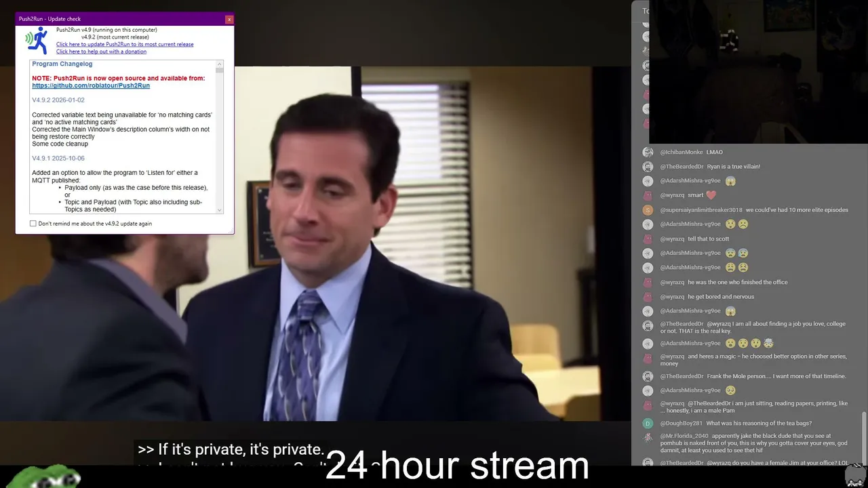This screenshot has height=488, width=868.
Task: Click the chat panel scrollbar thumb
Action: coord(863,437)
